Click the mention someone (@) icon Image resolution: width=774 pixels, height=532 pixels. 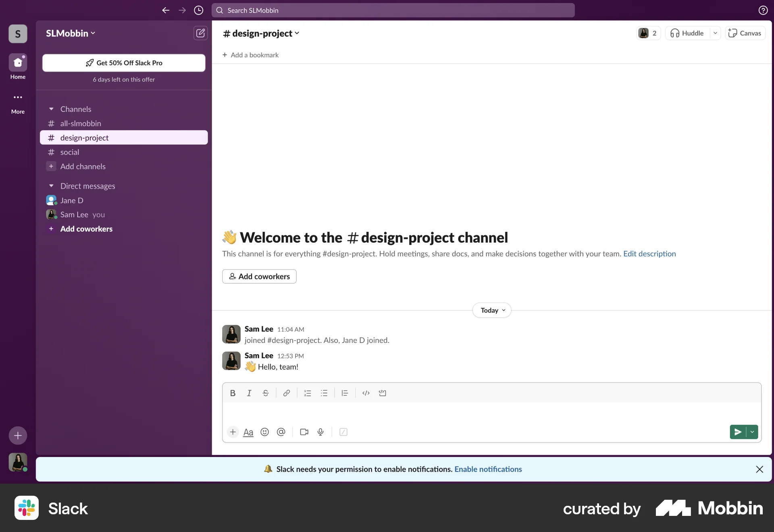pyautogui.click(x=281, y=432)
